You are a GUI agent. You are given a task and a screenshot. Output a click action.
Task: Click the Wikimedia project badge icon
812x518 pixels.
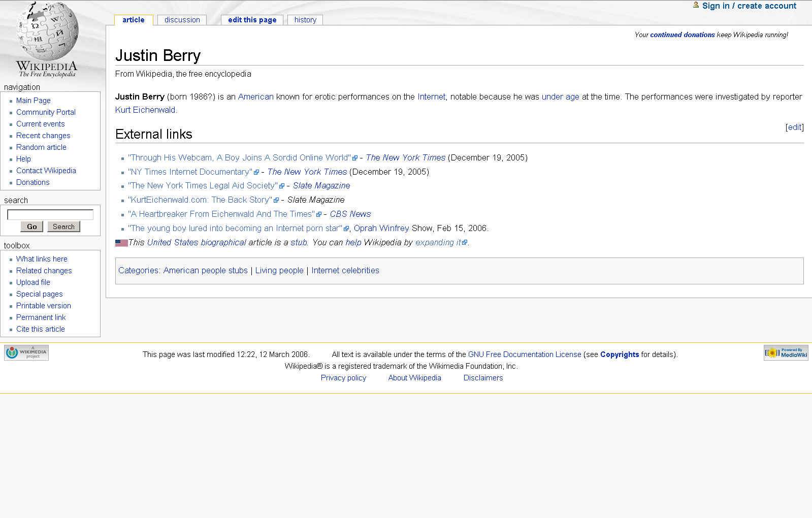pos(26,352)
